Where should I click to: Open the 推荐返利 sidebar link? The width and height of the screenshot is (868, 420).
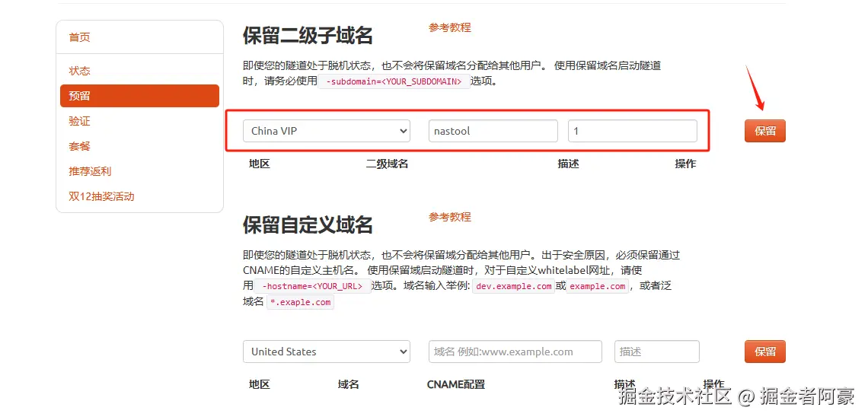[x=90, y=171]
